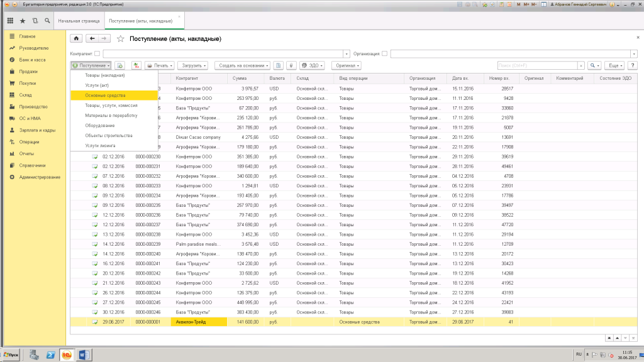The height and width of the screenshot is (362, 644).
Task: Expand the Организация field dropdown
Action: pyautogui.click(x=634, y=54)
